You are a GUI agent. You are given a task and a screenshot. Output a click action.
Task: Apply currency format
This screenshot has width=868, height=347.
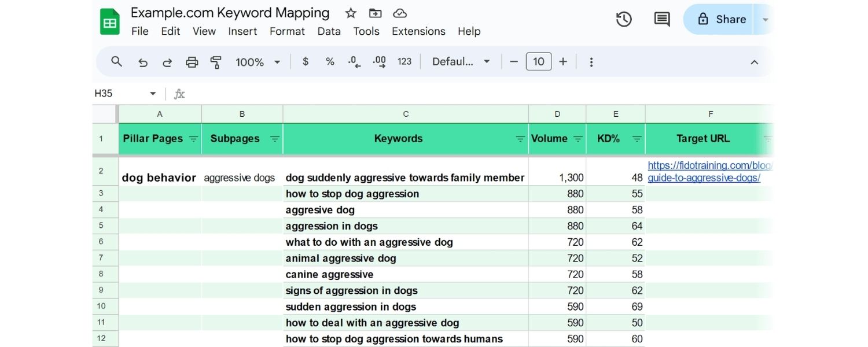306,61
